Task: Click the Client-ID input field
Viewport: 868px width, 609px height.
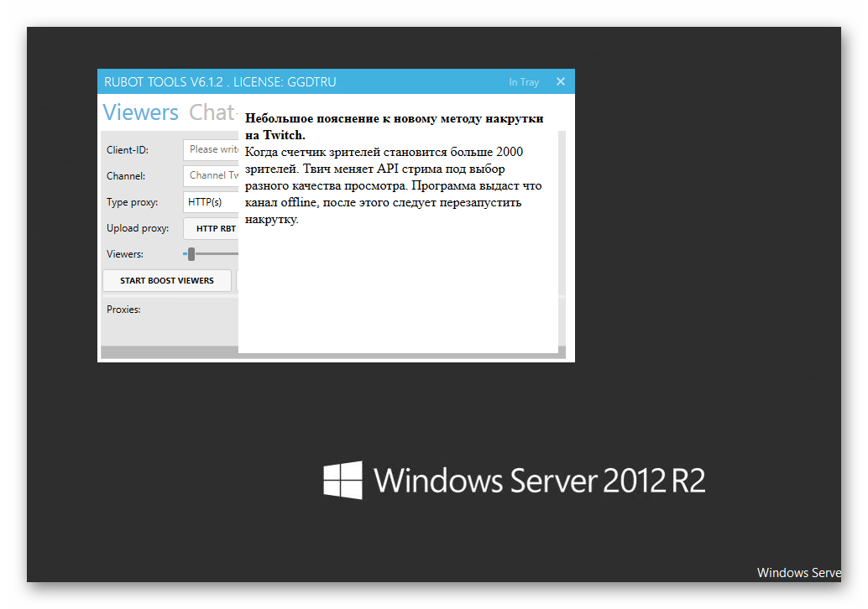Action: [212, 149]
